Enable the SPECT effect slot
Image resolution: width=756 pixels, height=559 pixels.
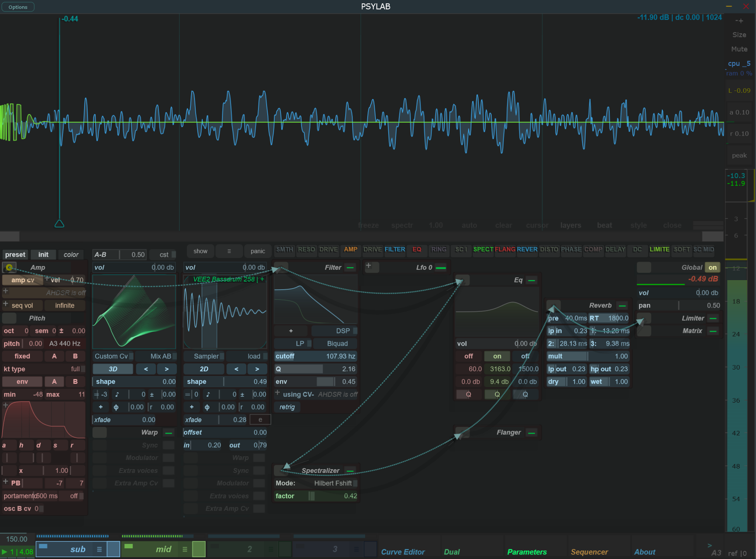pos(483,249)
